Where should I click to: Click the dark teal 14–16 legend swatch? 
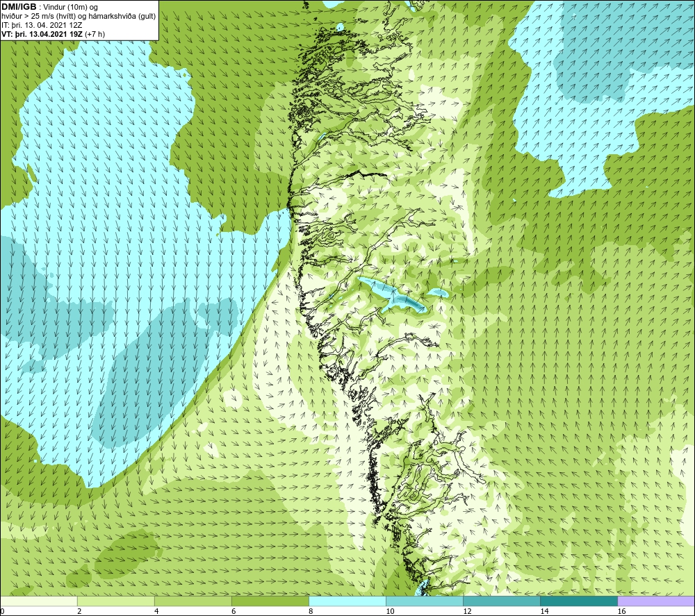click(579, 601)
